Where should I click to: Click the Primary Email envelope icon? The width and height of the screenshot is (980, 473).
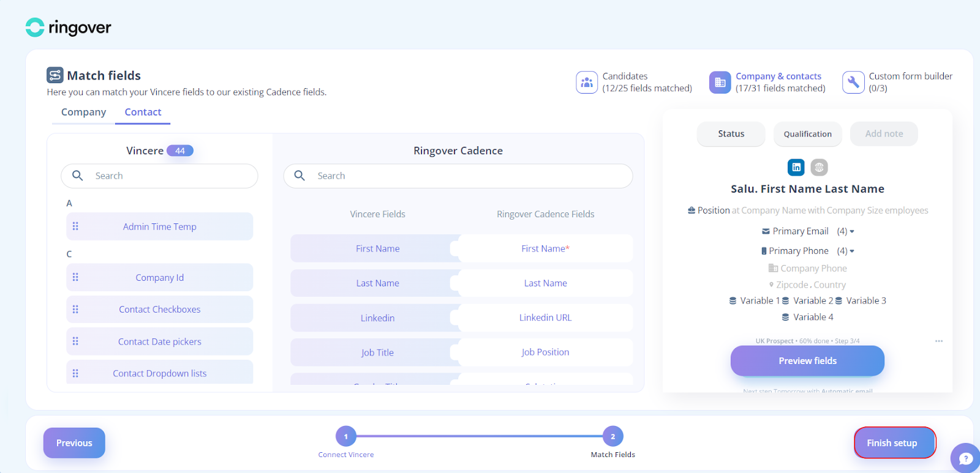[x=766, y=231]
